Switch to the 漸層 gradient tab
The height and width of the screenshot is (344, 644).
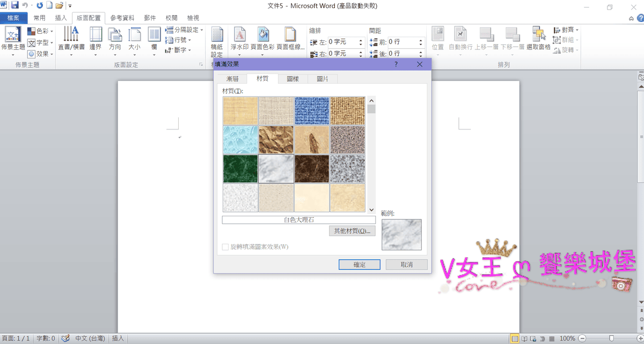tap(232, 79)
